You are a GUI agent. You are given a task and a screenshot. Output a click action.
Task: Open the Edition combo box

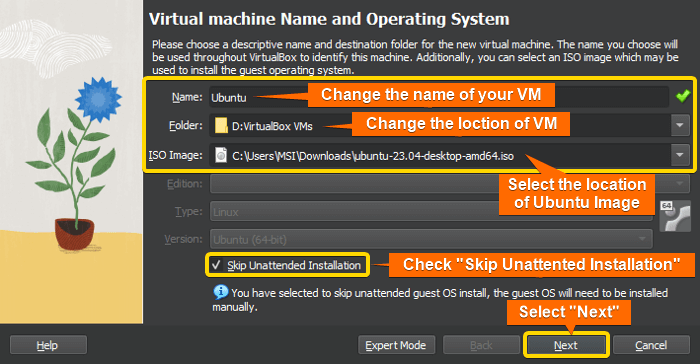pos(450,184)
